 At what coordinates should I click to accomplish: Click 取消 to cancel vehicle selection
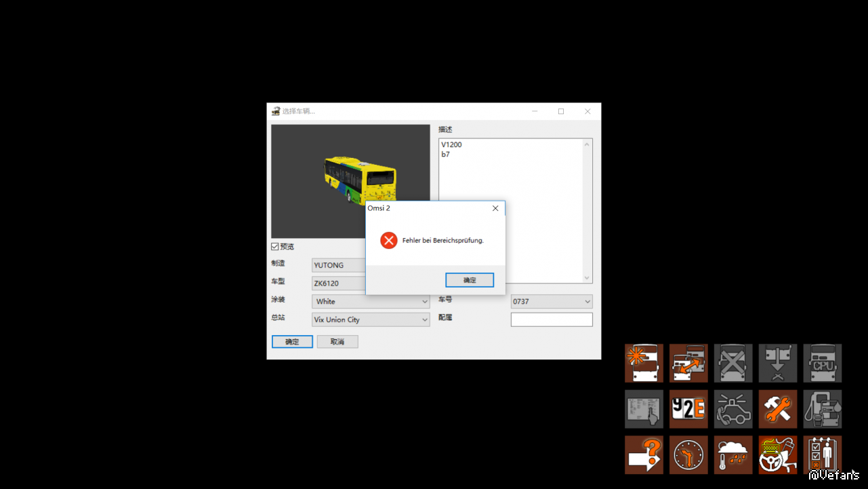(337, 342)
